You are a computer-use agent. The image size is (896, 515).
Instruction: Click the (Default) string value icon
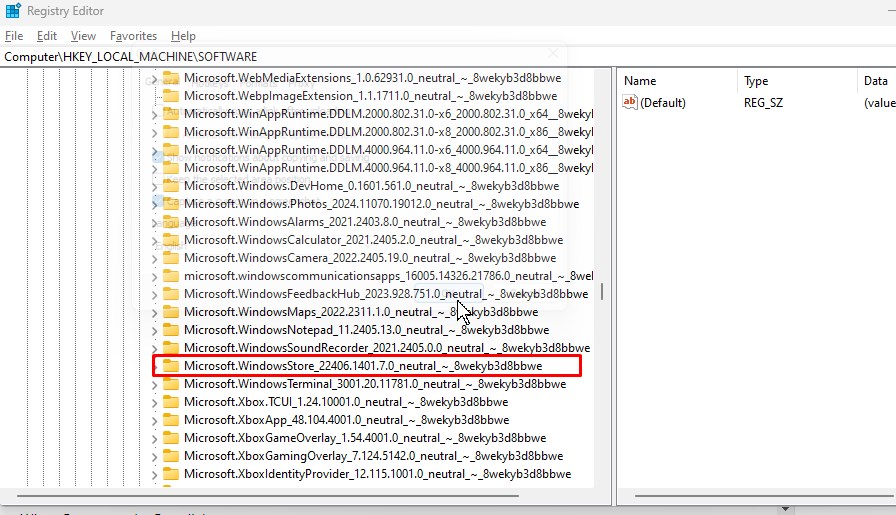[630, 102]
